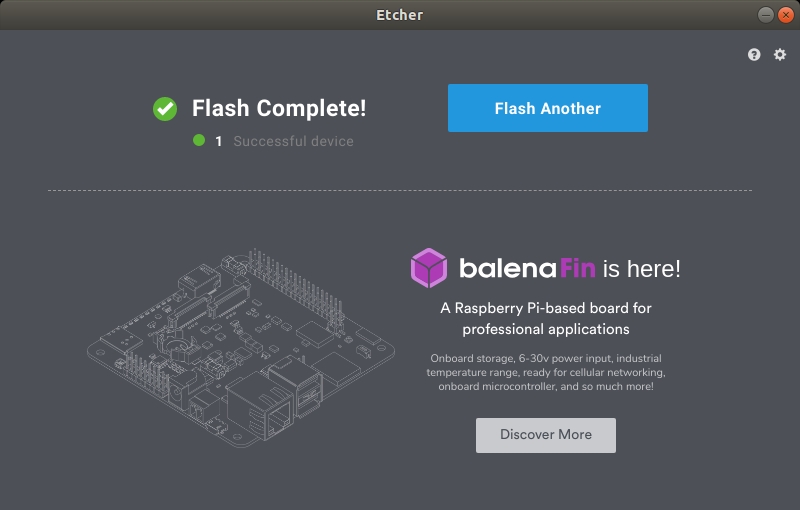Screen dimensions: 800x510
Task: Click the green dot beside Successful device
Action: (x=199, y=141)
